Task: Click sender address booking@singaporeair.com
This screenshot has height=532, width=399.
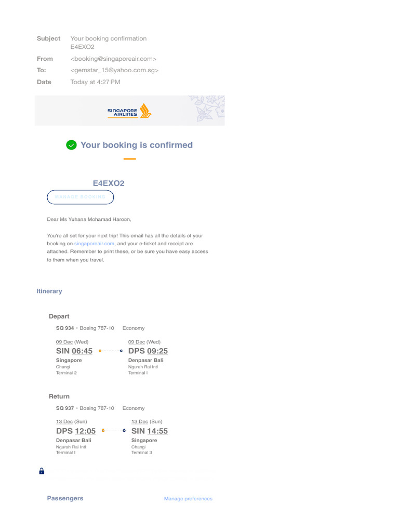Action: click(x=113, y=59)
